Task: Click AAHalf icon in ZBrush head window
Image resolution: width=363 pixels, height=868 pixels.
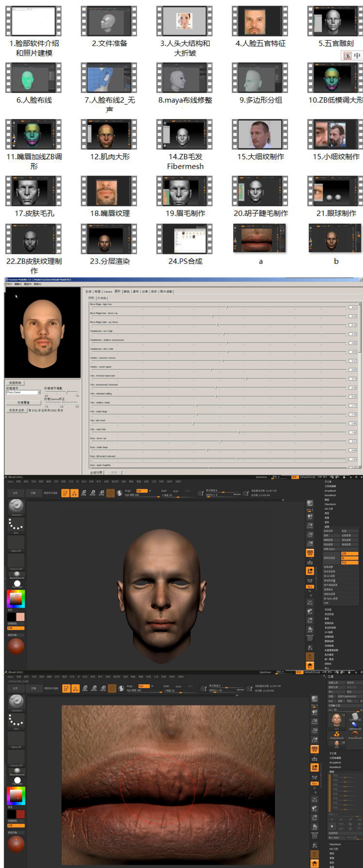Action: [310, 544]
